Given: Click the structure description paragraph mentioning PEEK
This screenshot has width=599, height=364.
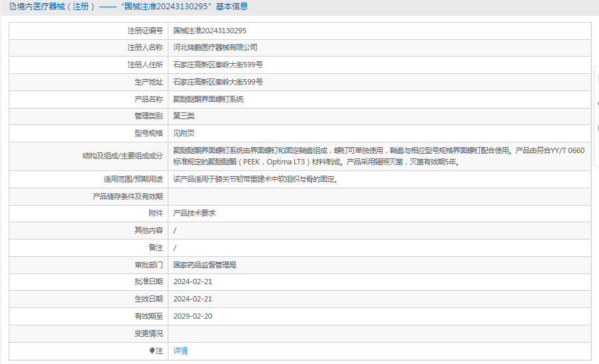Looking at the screenshot, I should click(x=379, y=156).
